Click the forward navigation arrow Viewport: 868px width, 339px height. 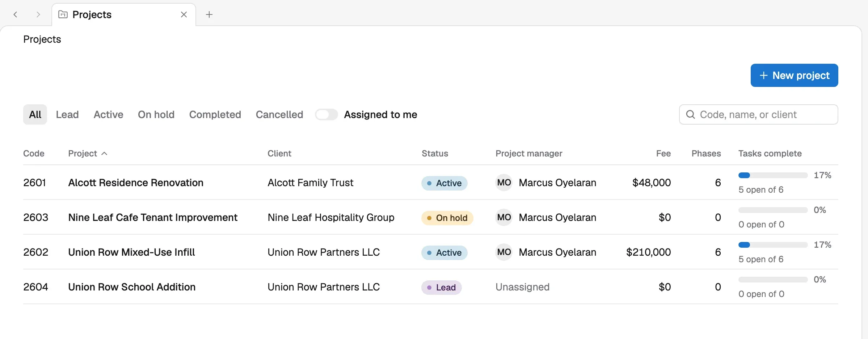click(38, 14)
